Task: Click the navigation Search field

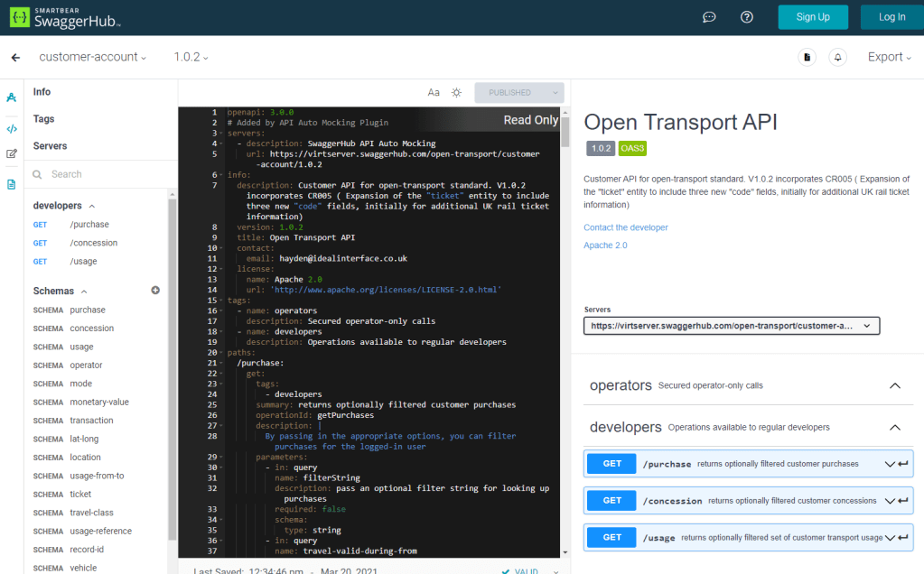Action: point(99,174)
